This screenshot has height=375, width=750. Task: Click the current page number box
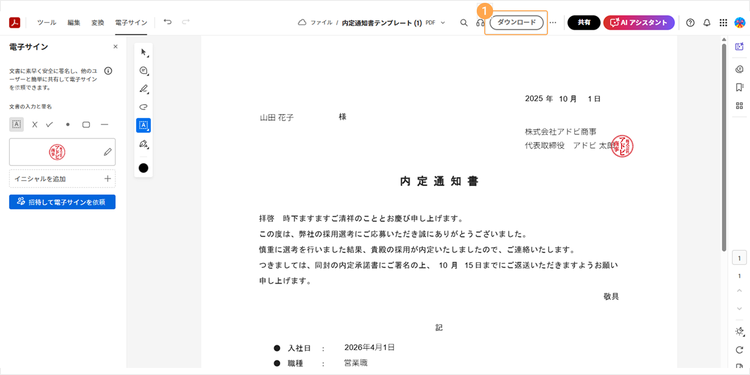[739, 258]
